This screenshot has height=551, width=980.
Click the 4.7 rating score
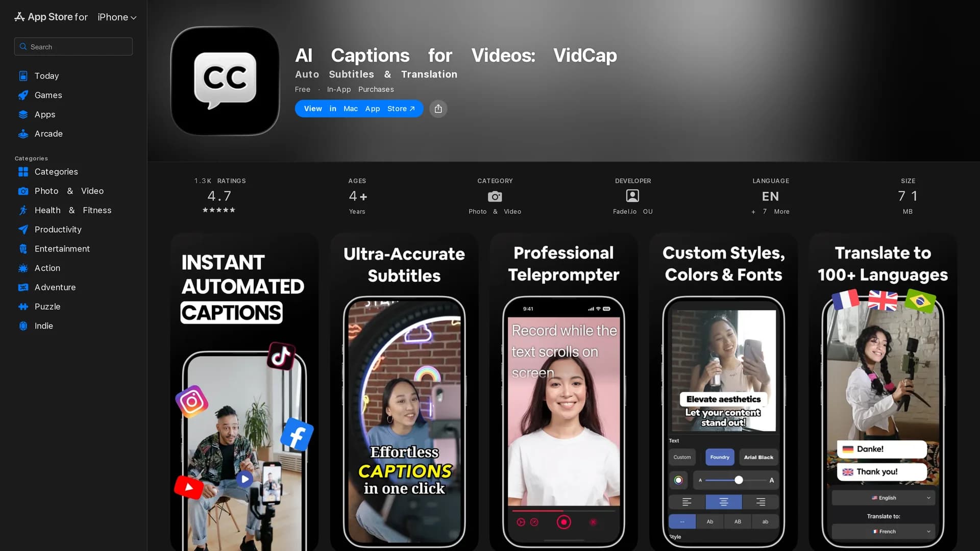tap(219, 196)
